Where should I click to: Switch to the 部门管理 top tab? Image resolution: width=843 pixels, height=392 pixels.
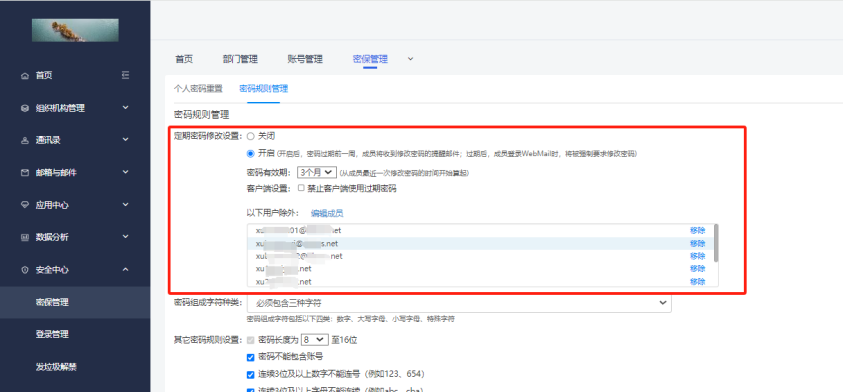tap(240, 59)
